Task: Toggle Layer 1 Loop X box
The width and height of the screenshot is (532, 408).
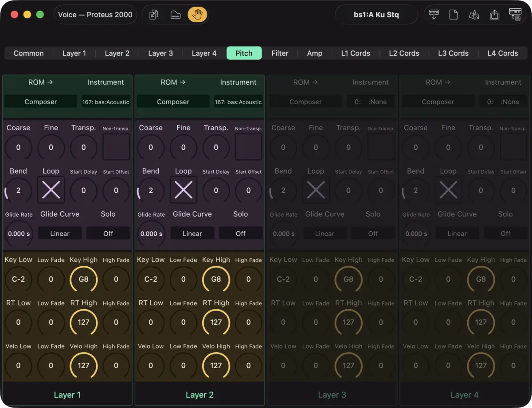Action: pyautogui.click(x=51, y=190)
